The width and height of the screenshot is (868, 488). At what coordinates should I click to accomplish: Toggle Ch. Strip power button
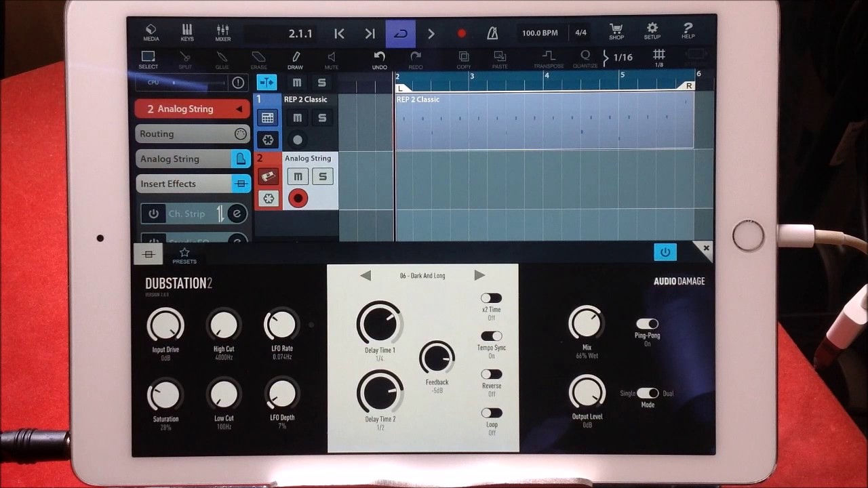click(153, 213)
